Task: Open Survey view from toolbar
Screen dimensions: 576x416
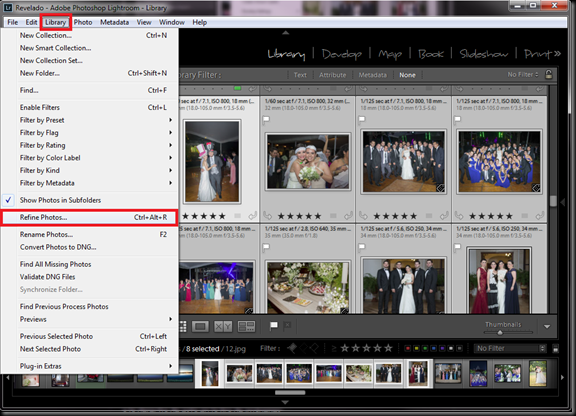Action: click(246, 326)
